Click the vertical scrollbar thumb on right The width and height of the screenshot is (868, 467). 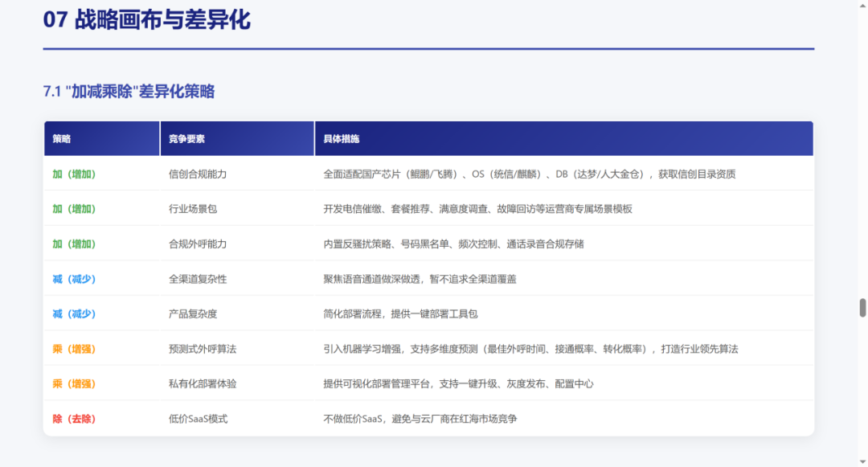(x=862, y=308)
